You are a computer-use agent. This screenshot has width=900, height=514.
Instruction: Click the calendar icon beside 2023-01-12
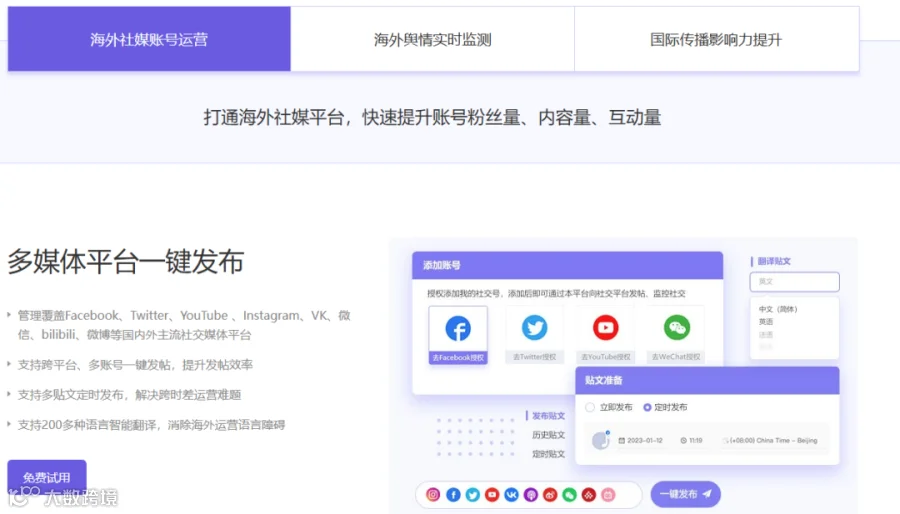point(622,441)
